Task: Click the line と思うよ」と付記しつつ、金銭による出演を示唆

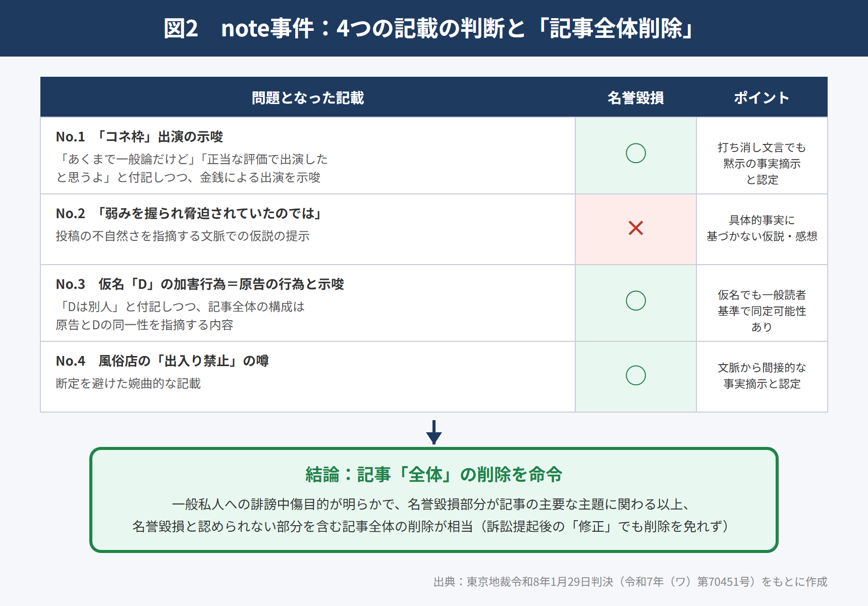Action: tap(188, 177)
